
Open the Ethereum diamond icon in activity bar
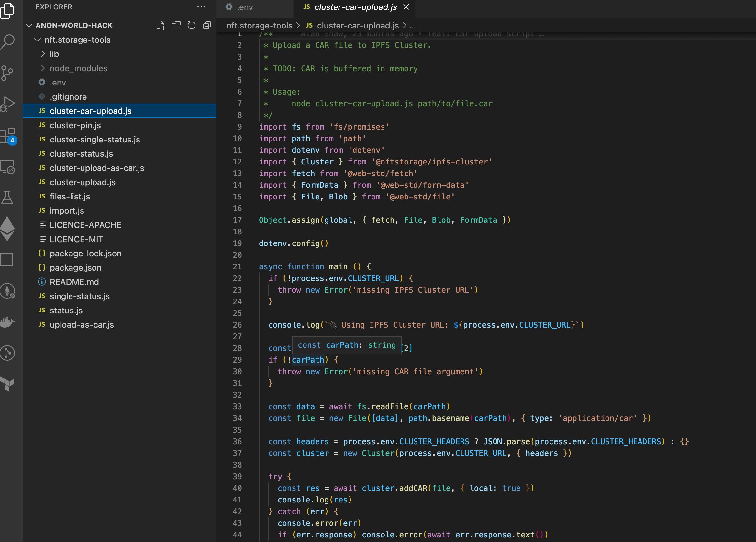[x=7, y=229]
